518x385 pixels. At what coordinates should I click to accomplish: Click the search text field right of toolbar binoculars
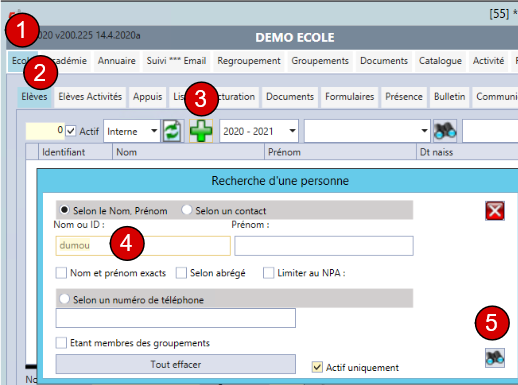[x=490, y=131]
